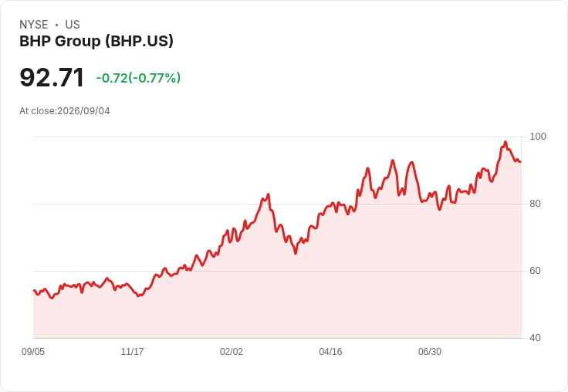Click the NYSE exchange label
Screen dimensions: 568x392
(34, 25)
